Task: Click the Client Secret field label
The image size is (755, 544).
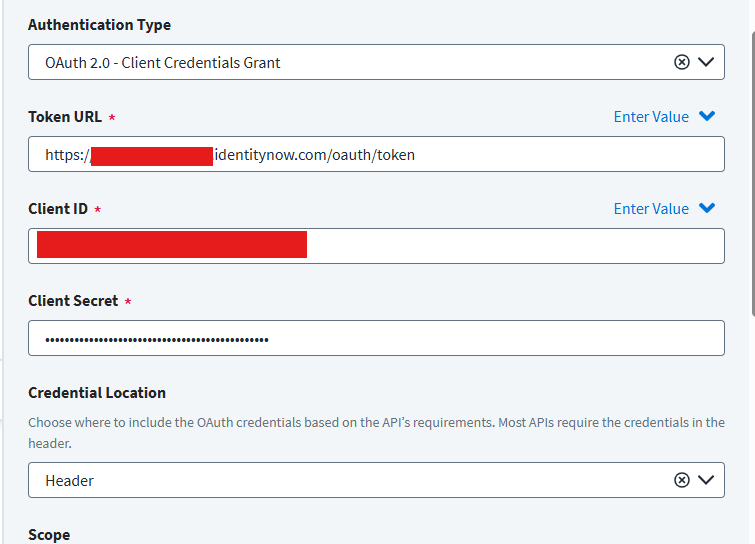Action: pyautogui.click(x=73, y=301)
